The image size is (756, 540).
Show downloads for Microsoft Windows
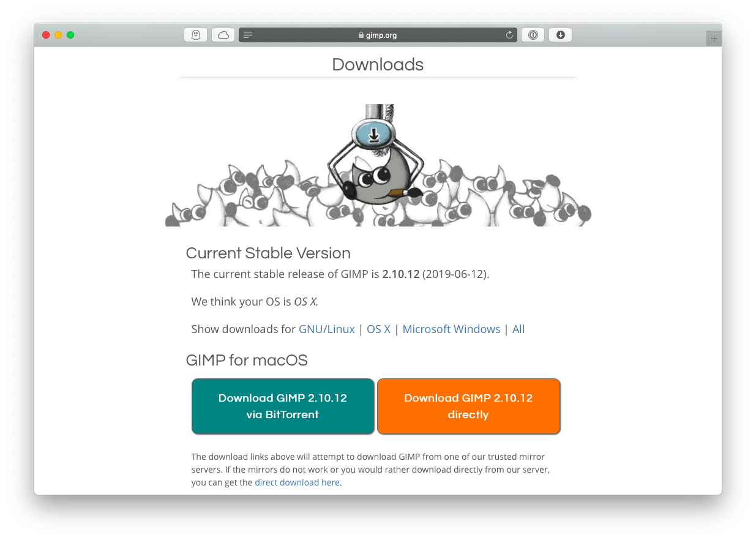tap(451, 329)
